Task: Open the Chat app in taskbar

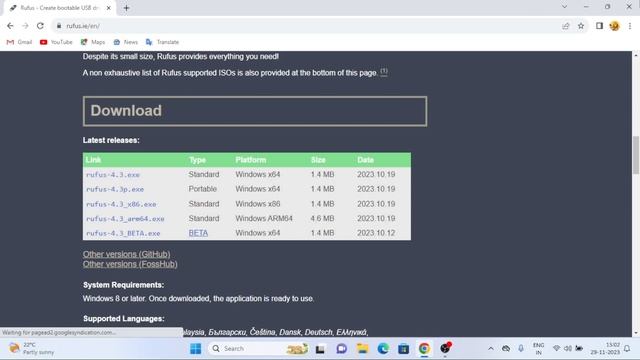Action: (x=342, y=349)
